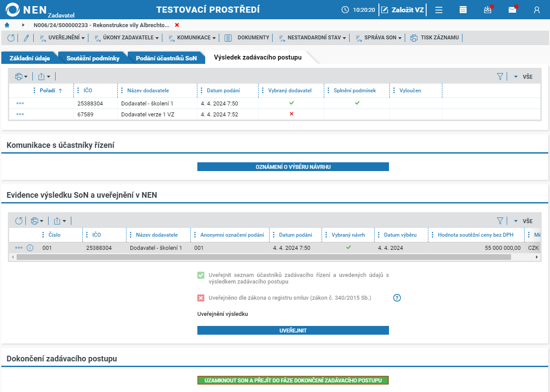Click the value 55 000 000,00
This screenshot has height=392, width=550.
[503, 248]
